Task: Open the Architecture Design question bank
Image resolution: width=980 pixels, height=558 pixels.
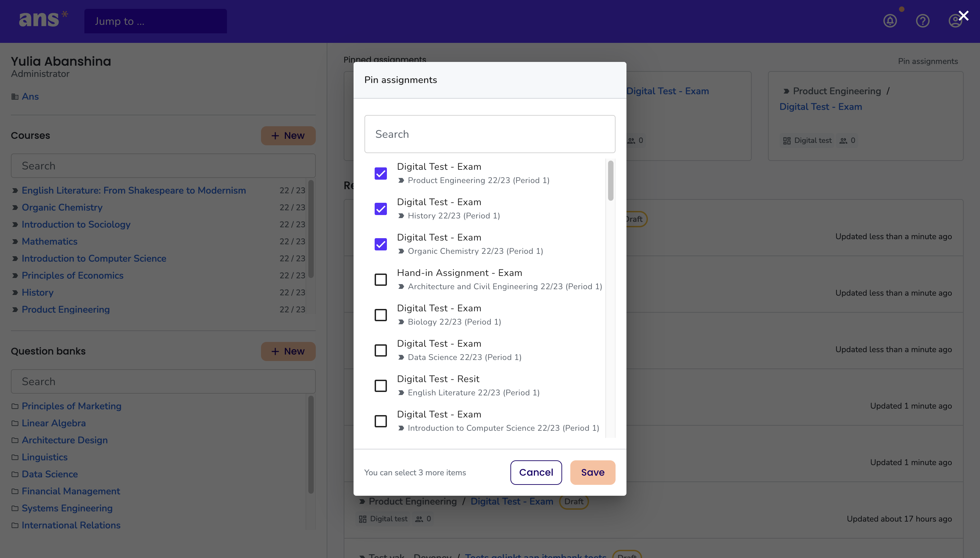Action: point(65,440)
